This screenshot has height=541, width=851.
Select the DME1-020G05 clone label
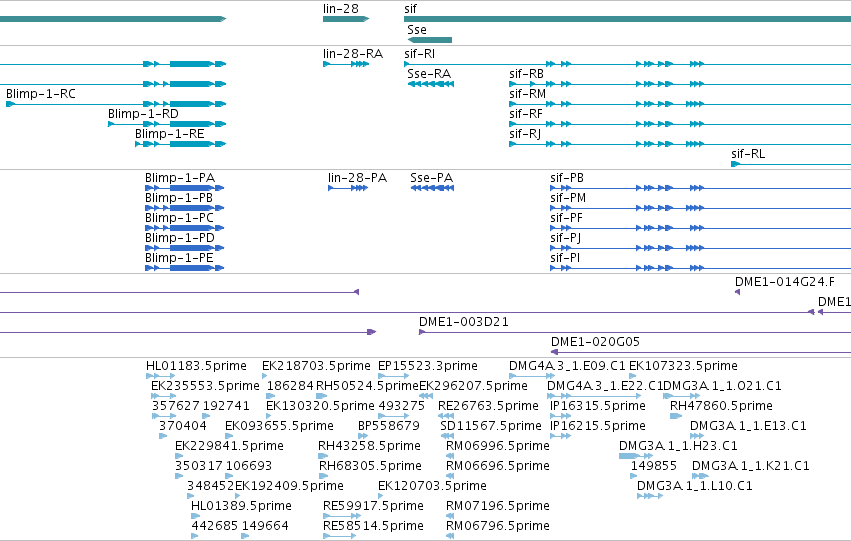point(595,342)
